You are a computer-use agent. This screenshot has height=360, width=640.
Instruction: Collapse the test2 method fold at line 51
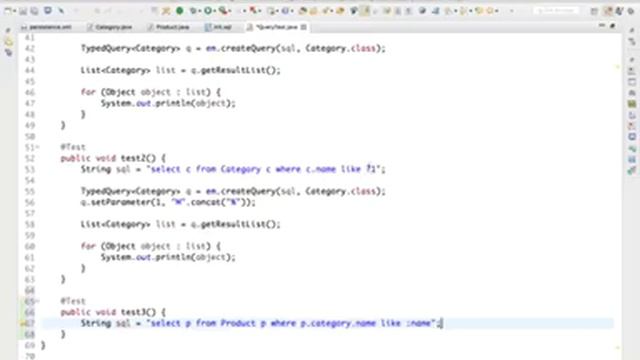tap(38, 147)
